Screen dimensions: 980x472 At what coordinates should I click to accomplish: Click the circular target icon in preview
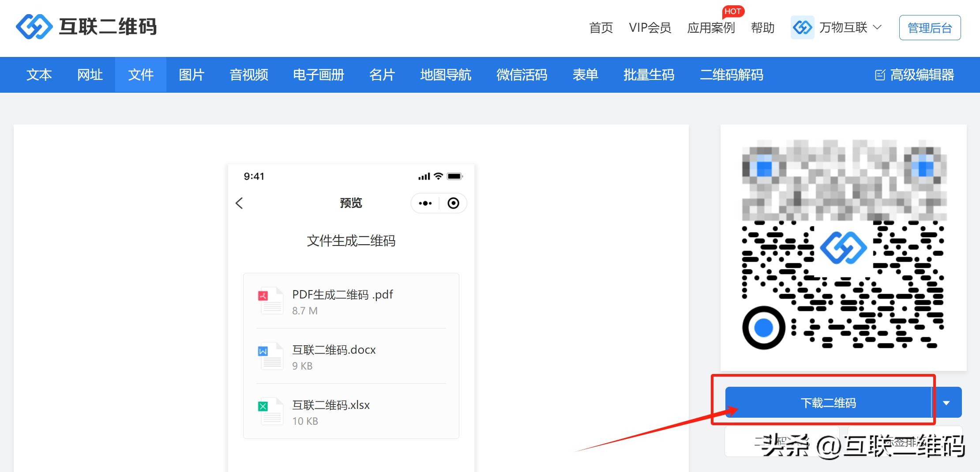click(453, 203)
